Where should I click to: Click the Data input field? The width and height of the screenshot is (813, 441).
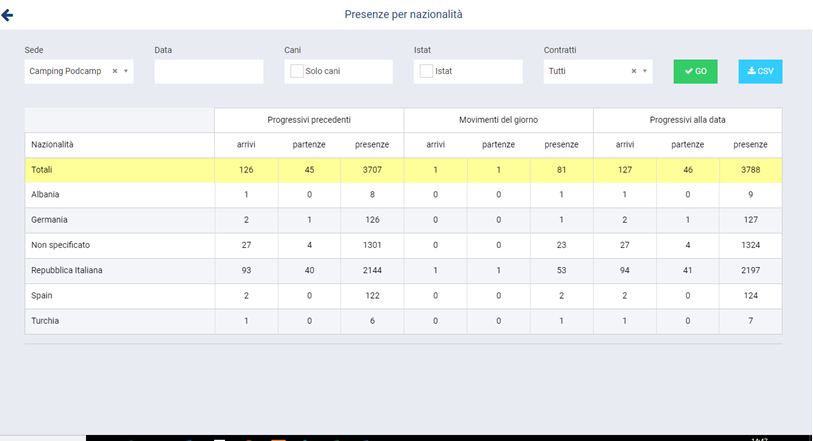[208, 72]
